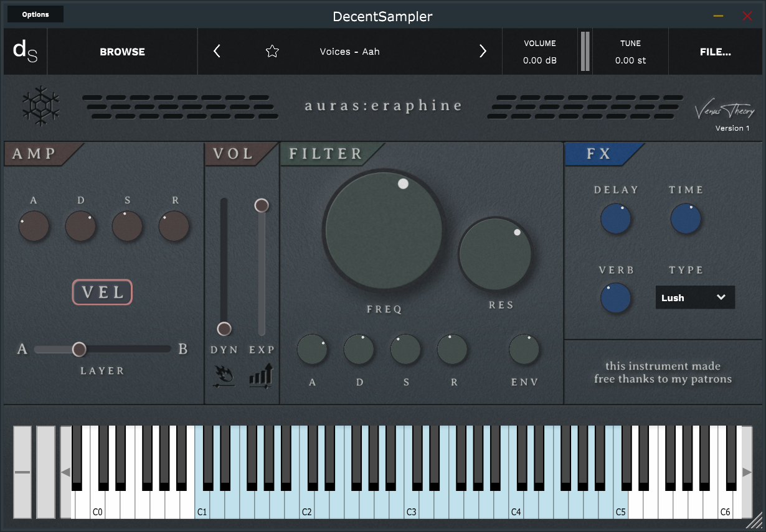Click the EXP vertical slider handle
766x532 pixels.
tap(262, 205)
